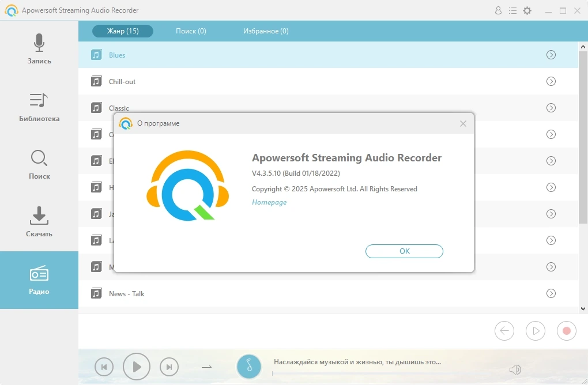This screenshot has width=588, height=385.
Task: Start recording with the red record button
Action: pos(567,331)
